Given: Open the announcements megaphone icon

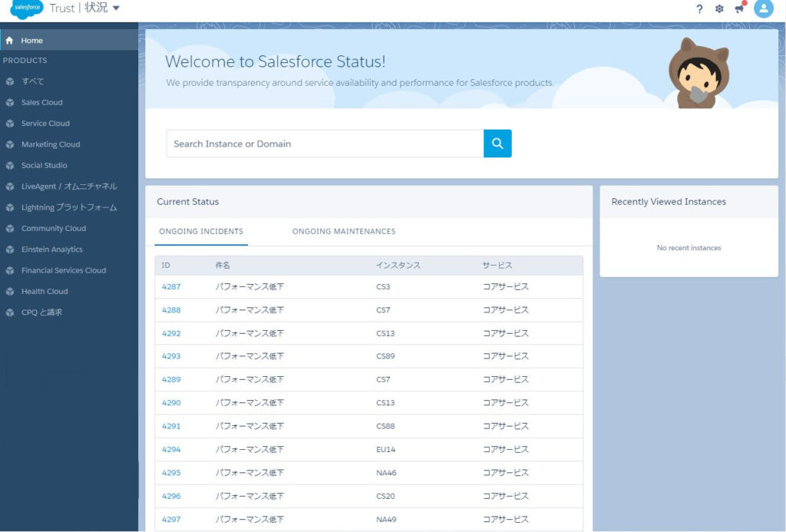Looking at the screenshot, I should (x=739, y=9).
